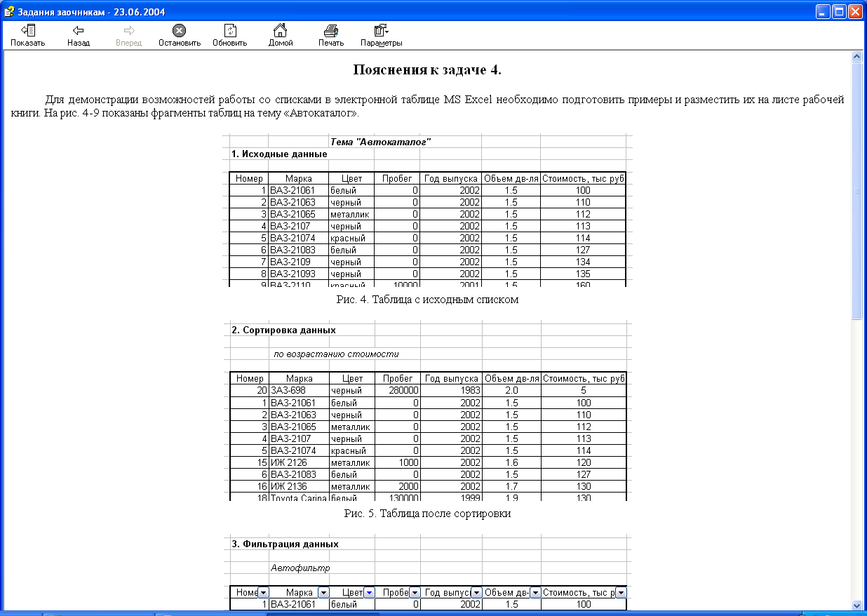
Task: Click the Toyota Carina cell
Action: 298,497
